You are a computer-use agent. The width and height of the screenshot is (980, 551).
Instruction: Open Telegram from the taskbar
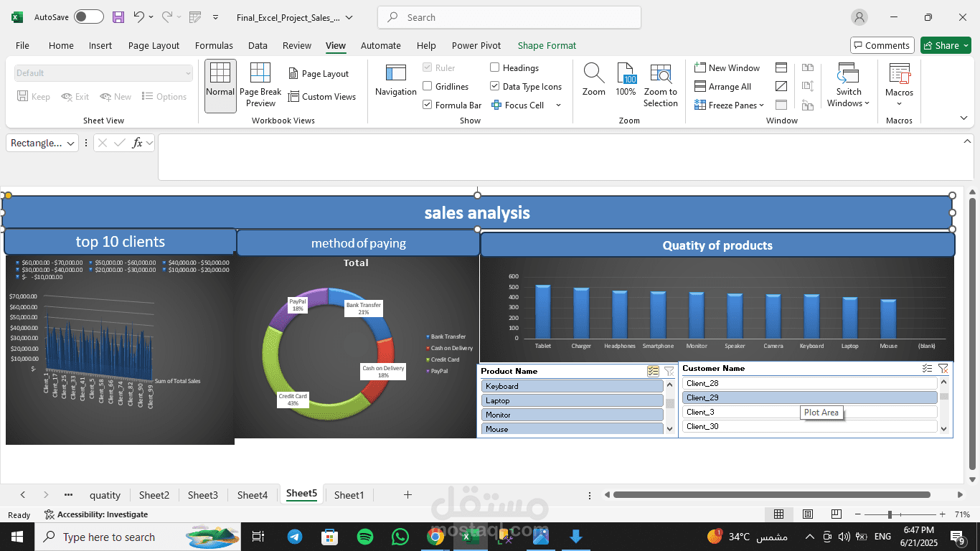[x=294, y=537]
